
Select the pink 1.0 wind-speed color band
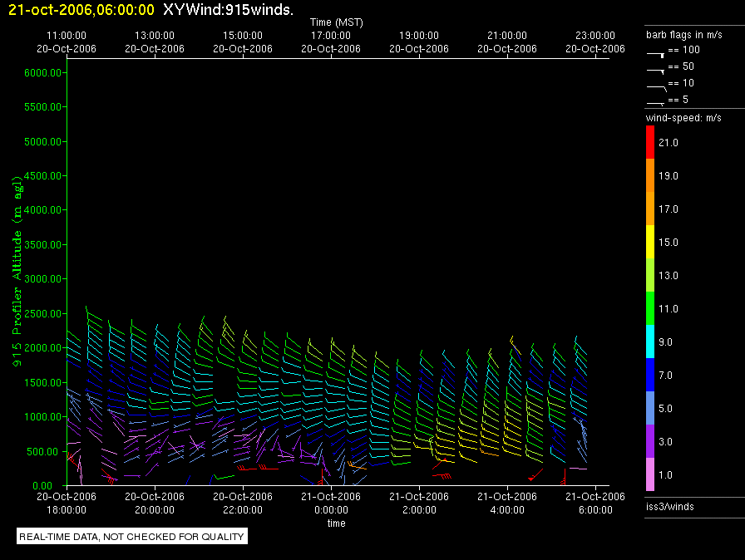coord(651,474)
